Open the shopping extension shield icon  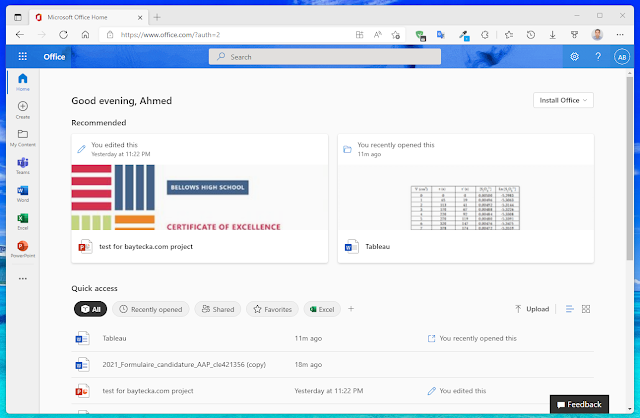point(420,35)
